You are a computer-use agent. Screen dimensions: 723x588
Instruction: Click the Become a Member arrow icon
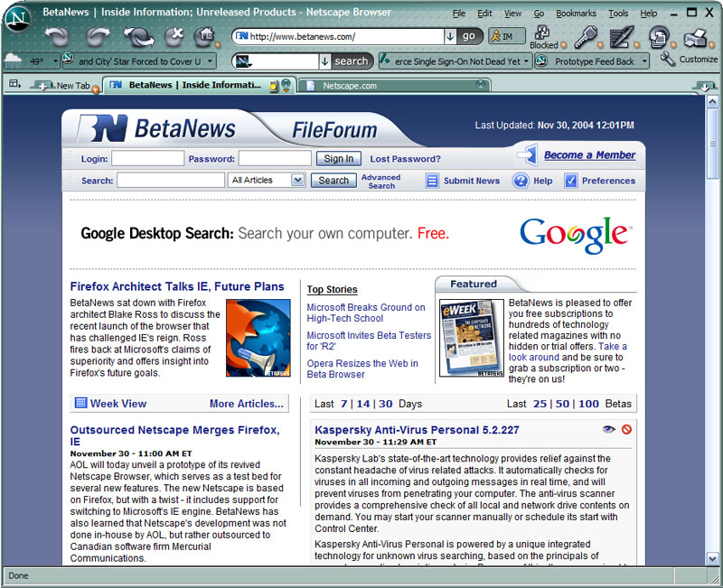pyautogui.click(x=527, y=154)
